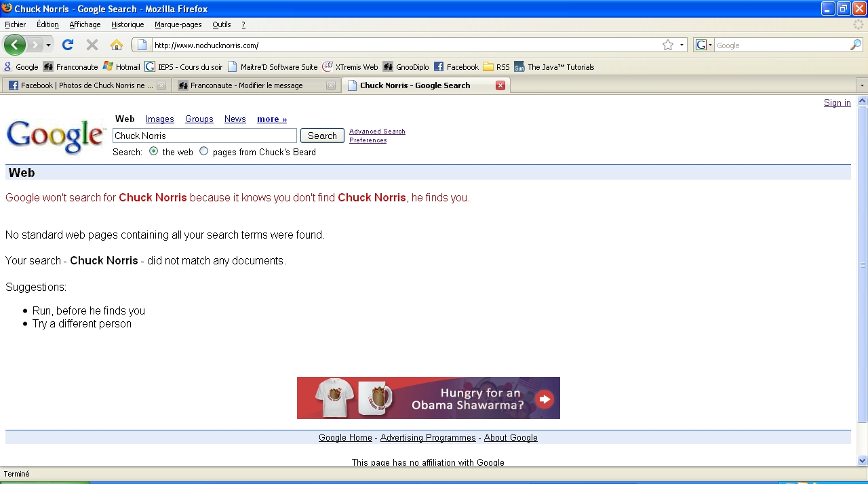Open the GnooDiplo bookmark

point(406,67)
